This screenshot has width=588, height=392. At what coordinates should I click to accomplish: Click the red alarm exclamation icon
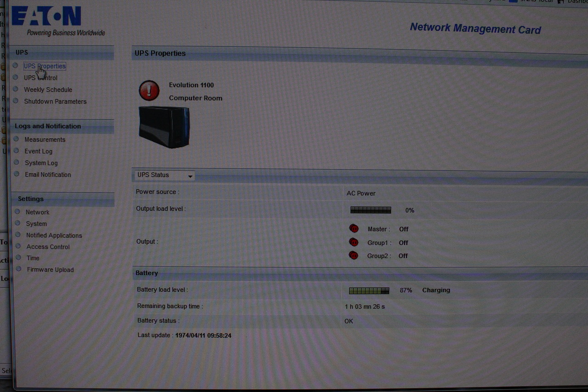(149, 91)
